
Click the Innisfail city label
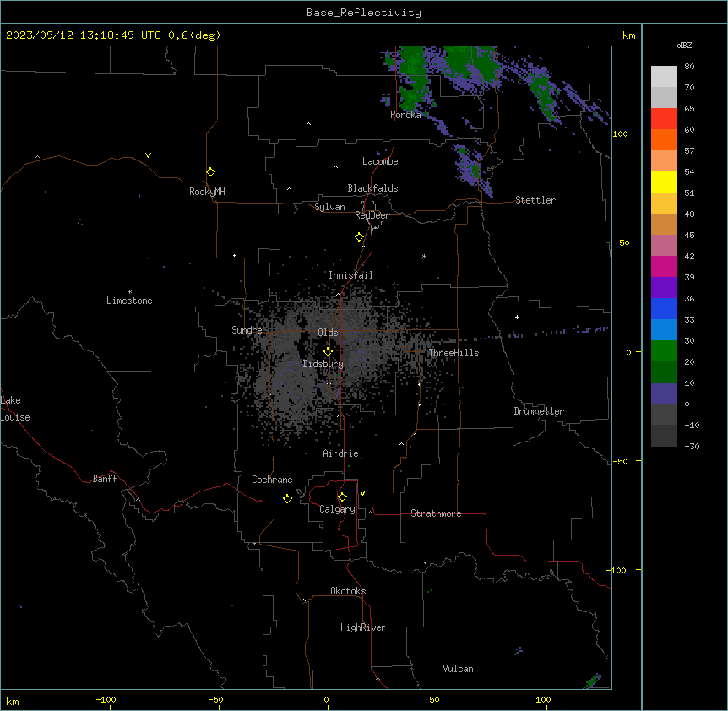pos(350,275)
